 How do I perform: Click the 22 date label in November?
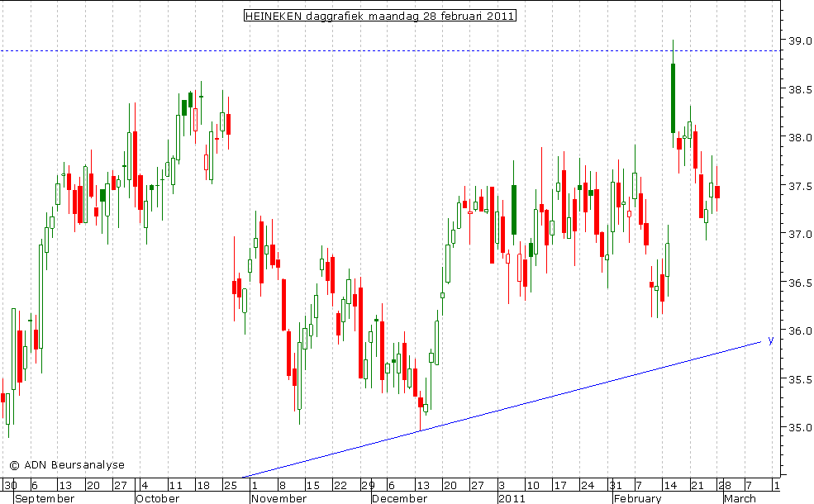[340, 485]
